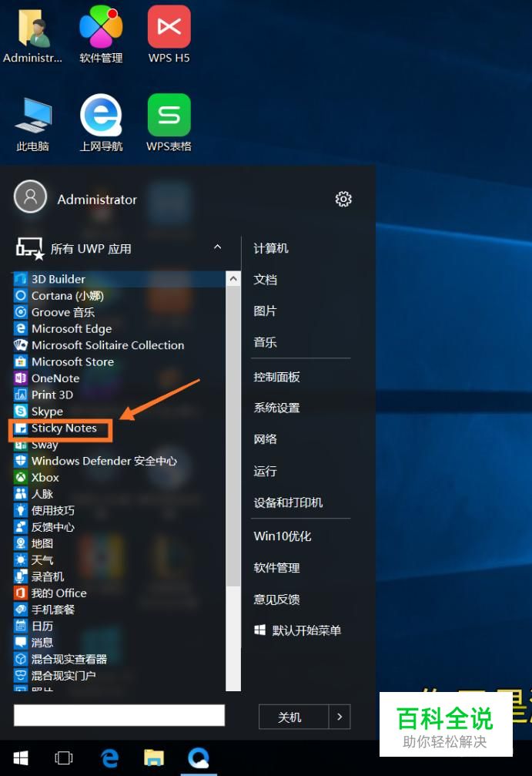Open 手机套餐 app
532x776 pixels.
[x=119, y=610]
